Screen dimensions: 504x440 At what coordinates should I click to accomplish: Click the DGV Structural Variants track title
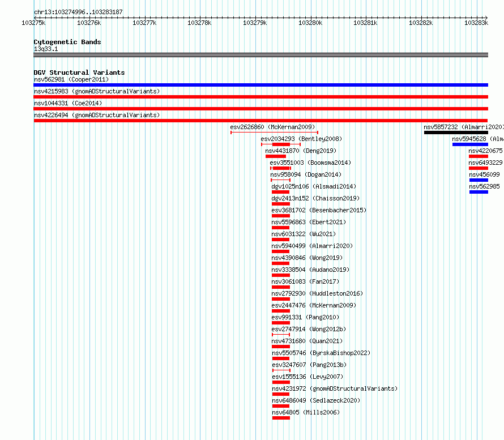pyautogui.click(x=79, y=72)
